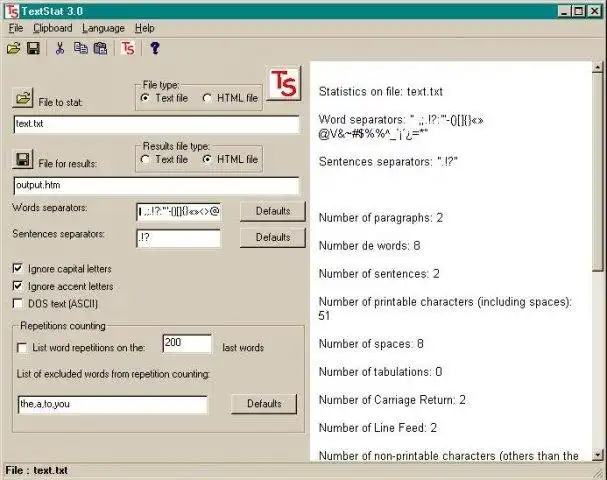607x480 pixels.
Task: Click "Number of spaces: 8" line
Action: coord(371,344)
